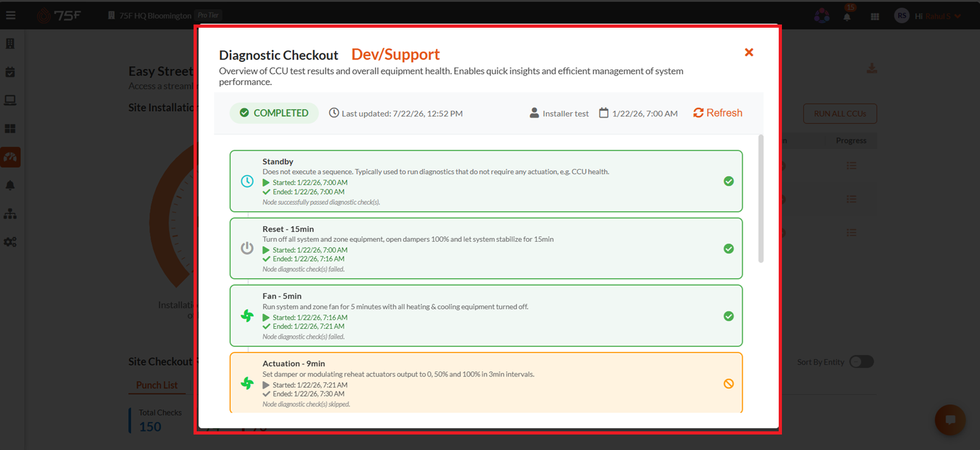Expand the Hi Rahul S user dropdown
Viewport: 980px width, 450px height.
[938, 16]
